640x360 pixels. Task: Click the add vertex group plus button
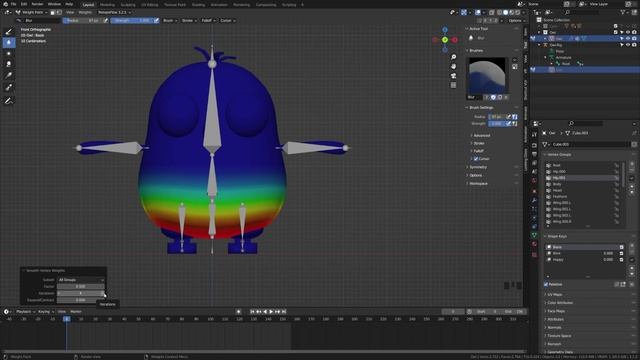pos(632,164)
